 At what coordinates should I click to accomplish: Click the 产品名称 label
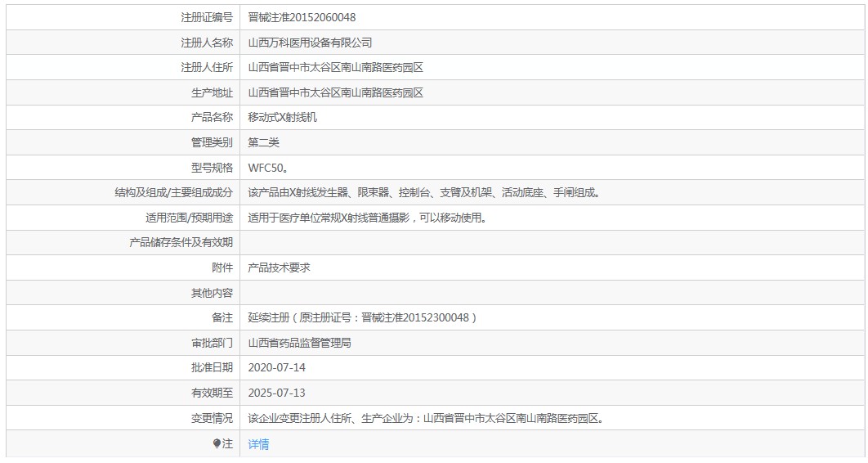tap(212, 118)
